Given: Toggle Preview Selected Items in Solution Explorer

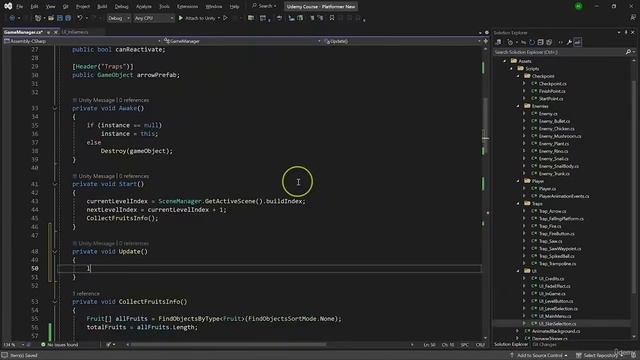Looking at the screenshot, I should coord(578,42).
